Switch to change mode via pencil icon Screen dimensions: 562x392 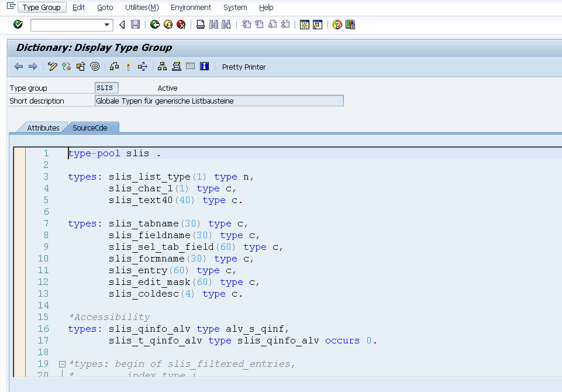(51, 66)
